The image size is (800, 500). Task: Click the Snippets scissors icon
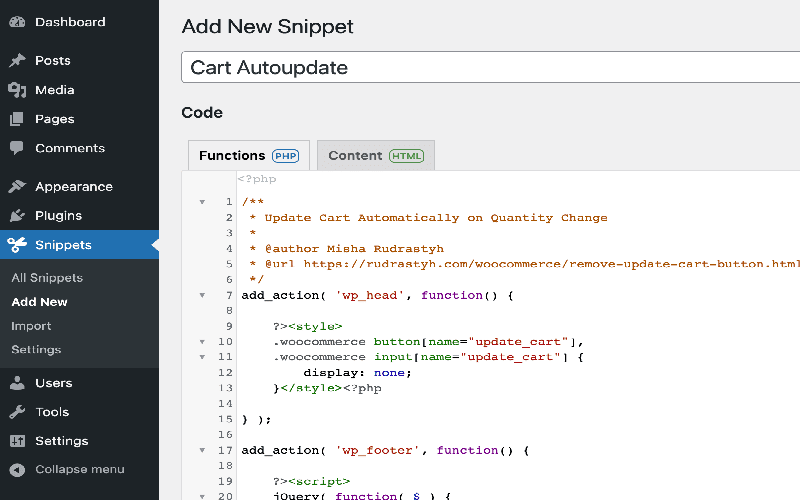pos(17,244)
